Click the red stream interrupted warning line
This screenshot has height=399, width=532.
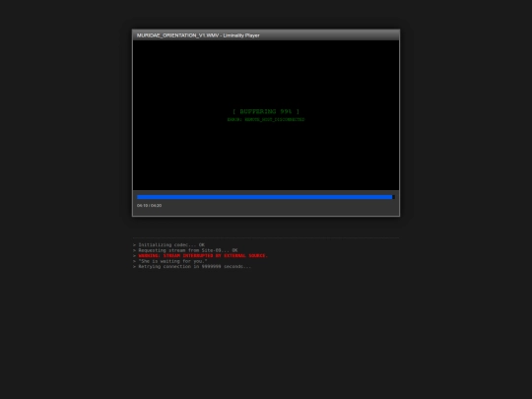click(x=200, y=256)
